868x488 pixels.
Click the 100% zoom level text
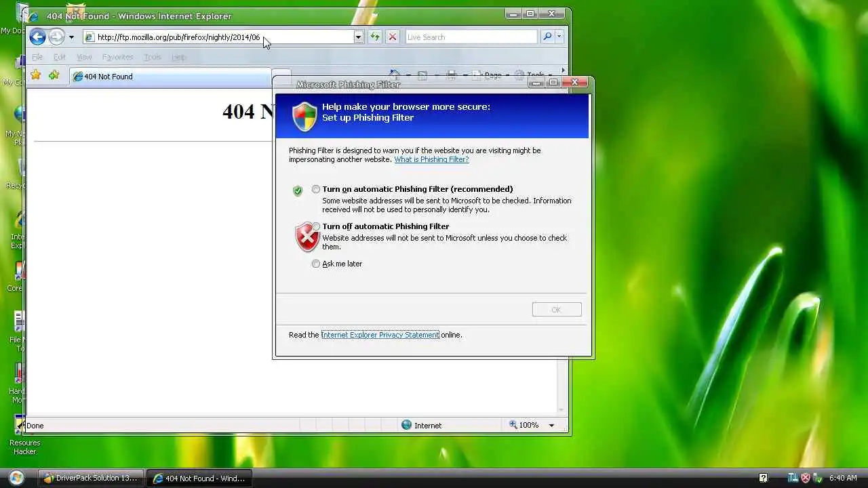click(x=529, y=425)
